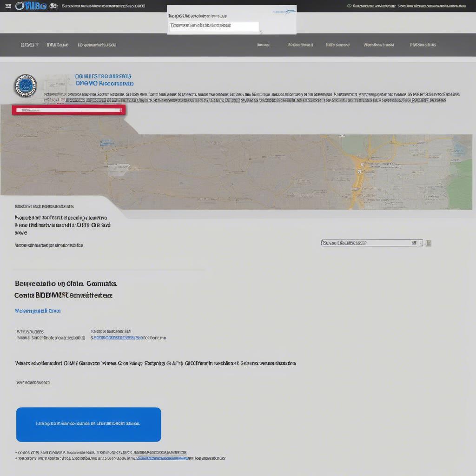Open the hamburger menu in the top bar

(x=7, y=6)
